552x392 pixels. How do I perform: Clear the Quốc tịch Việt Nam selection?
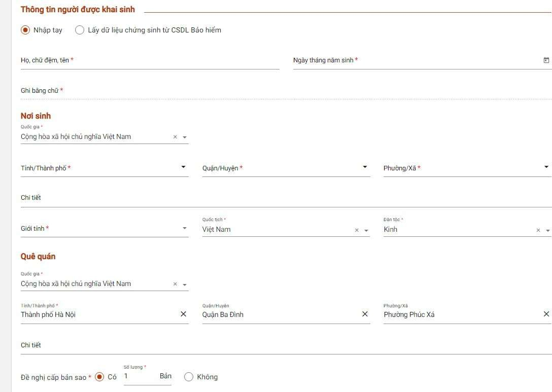pyautogui.click(x=357, y=230)
